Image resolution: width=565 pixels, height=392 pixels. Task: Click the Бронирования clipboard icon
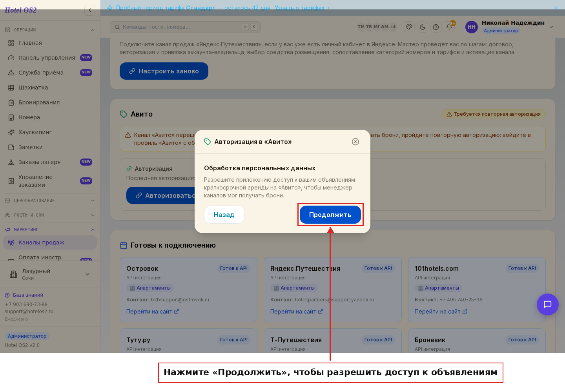(x=11, y=102)
